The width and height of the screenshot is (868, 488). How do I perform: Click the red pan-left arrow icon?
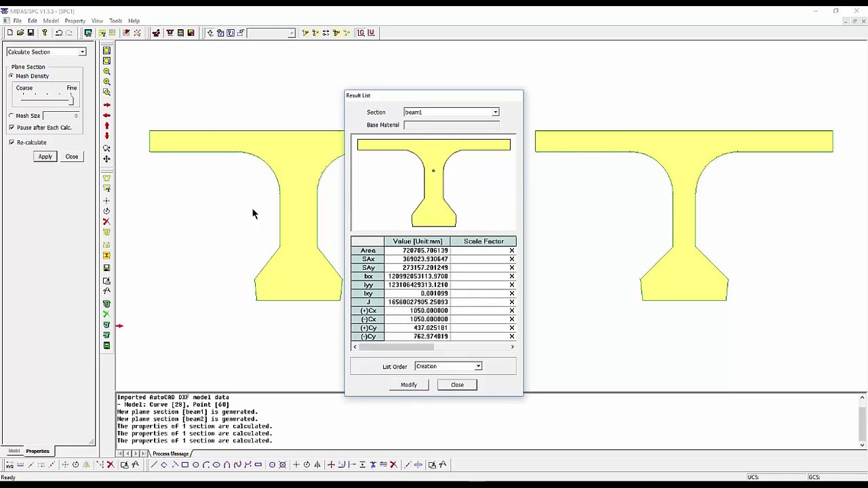click(x=106, y=115)
